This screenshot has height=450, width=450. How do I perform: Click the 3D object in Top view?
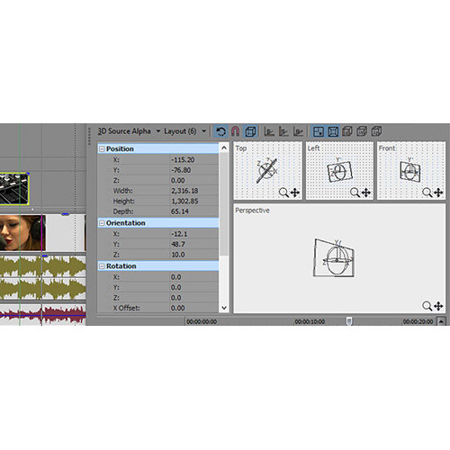tap(267, 170)
